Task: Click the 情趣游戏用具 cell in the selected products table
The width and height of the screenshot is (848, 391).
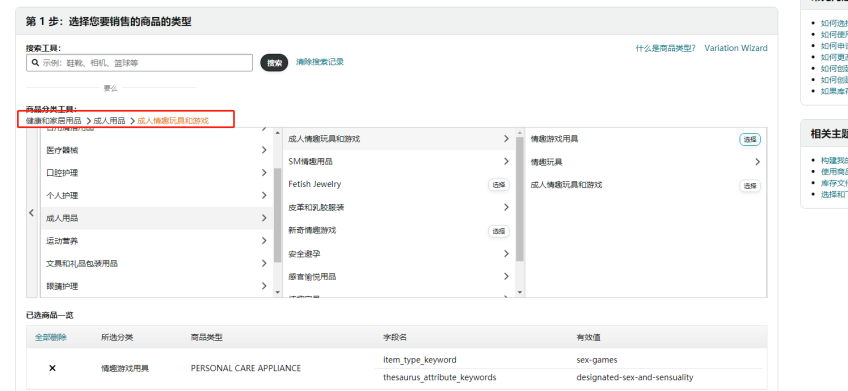Action: (125, 368)
